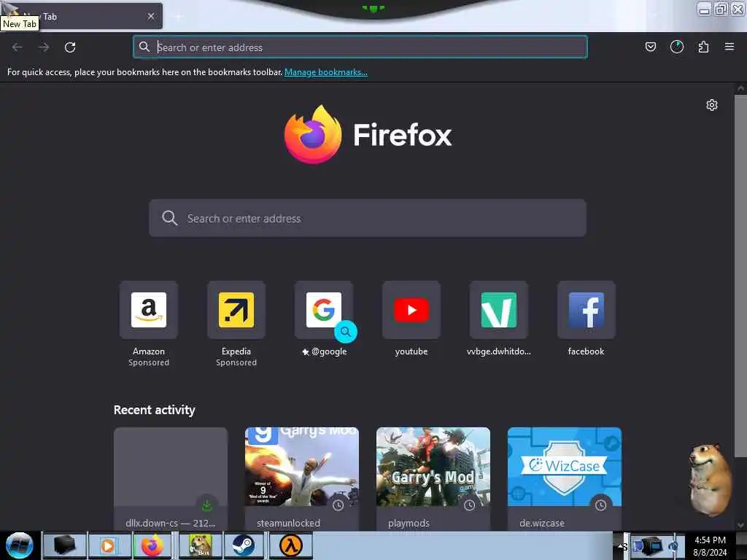Follow the Manage bookmarks link
The width and height of the screenshot is (747, 560).
(x=326, y=72)
